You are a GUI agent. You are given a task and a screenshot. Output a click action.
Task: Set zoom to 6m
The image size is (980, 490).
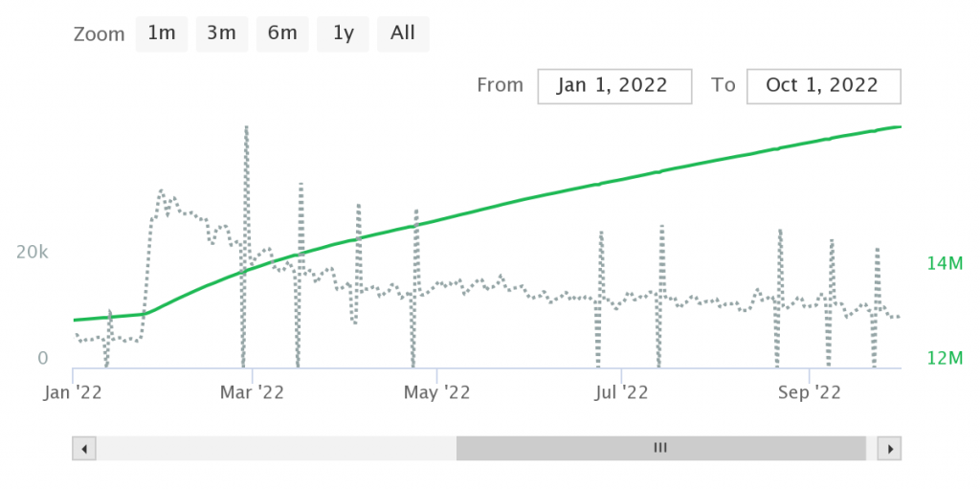coord(282,33)
